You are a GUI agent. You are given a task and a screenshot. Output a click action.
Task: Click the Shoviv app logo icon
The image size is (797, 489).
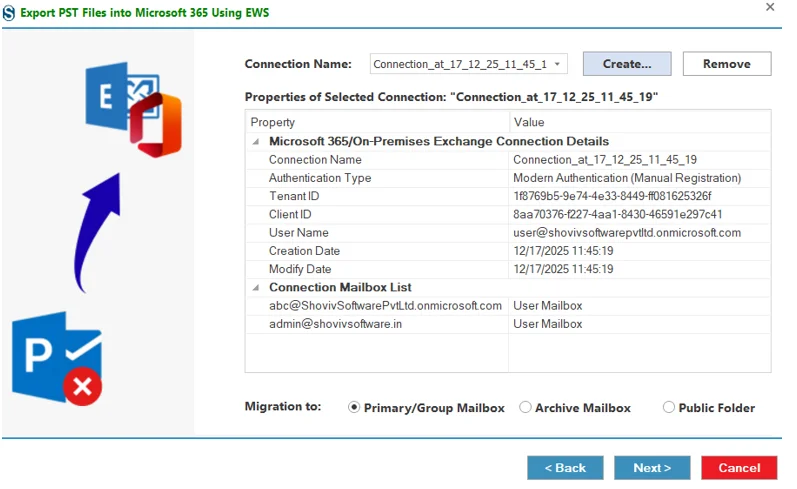click(x=9, y=13)
